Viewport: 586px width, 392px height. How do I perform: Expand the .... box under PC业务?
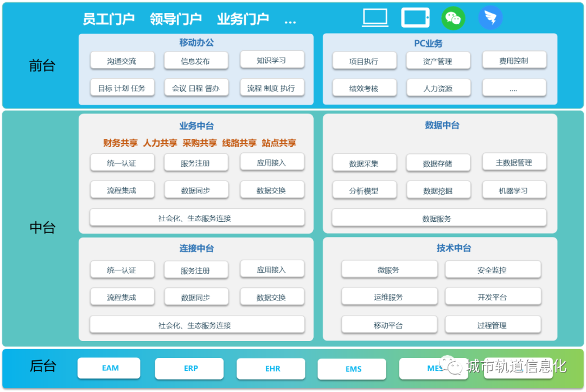point(513,87)
